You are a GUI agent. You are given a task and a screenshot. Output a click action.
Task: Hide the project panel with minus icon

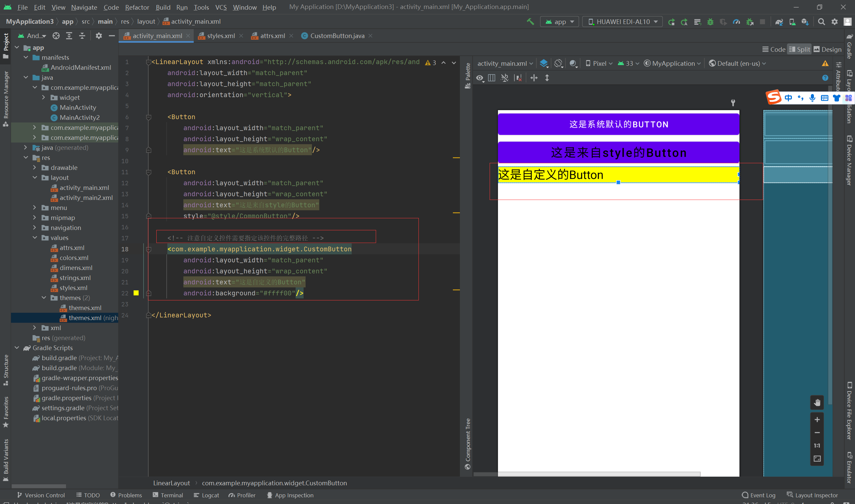(x=112, y=36)
